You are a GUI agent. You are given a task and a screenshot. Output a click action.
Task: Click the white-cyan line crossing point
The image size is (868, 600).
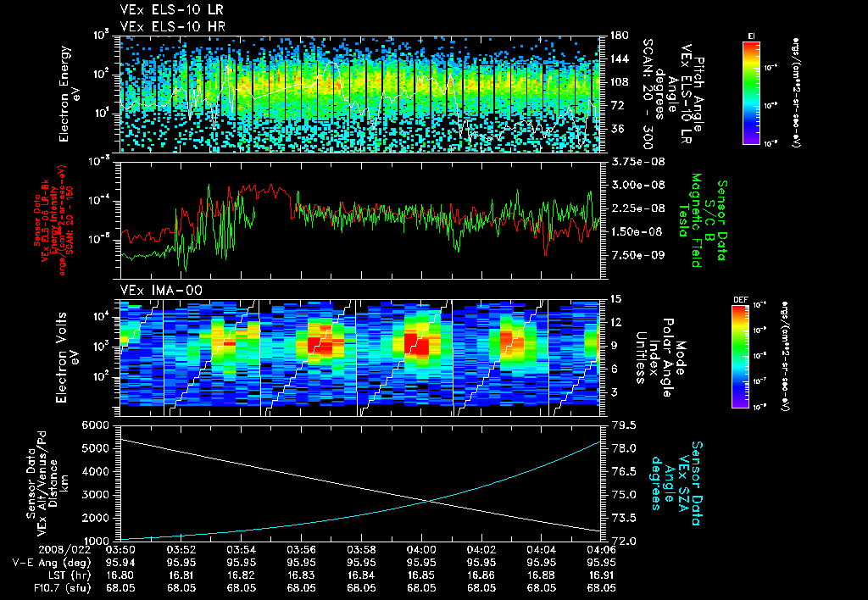coord(429,501)
